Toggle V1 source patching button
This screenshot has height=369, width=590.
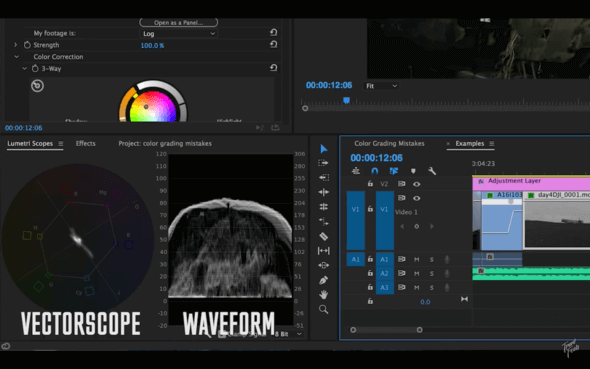pyautogui.click(x=356, y=220)
